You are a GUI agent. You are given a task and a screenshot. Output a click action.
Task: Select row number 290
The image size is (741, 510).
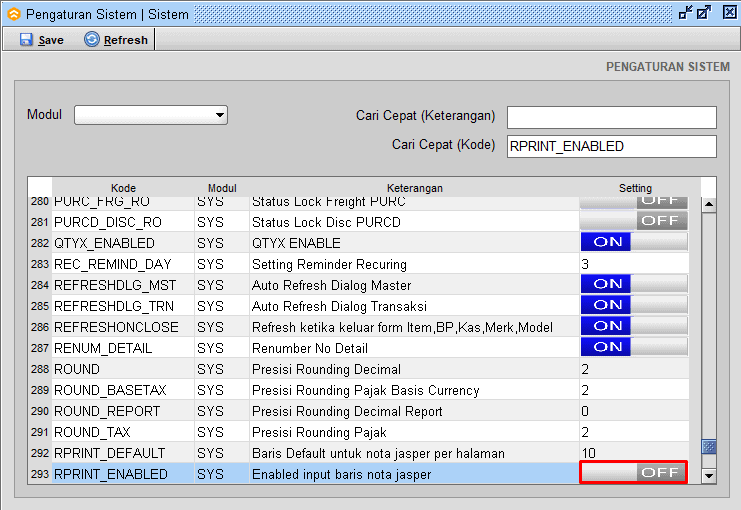click(x=40, y=411)
